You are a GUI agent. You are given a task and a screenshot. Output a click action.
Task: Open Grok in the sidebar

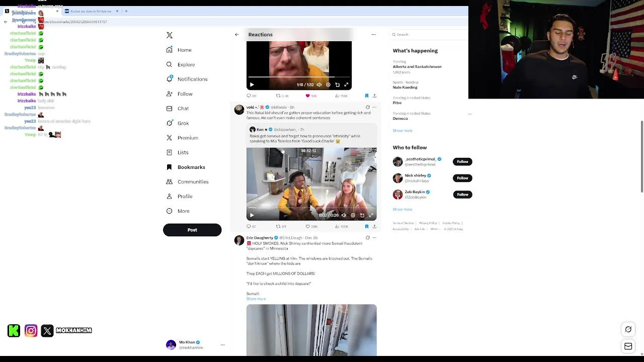[178, 123]
